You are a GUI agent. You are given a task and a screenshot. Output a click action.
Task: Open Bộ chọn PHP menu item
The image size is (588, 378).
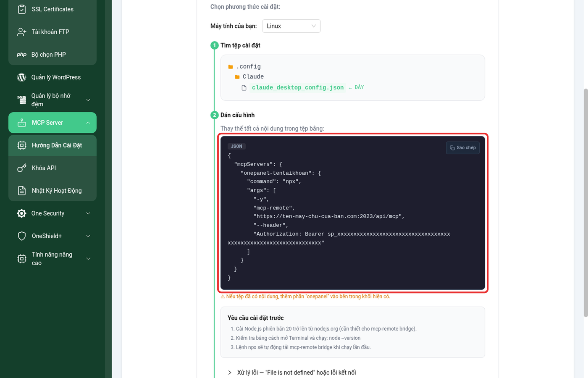(x=52, y=55)
